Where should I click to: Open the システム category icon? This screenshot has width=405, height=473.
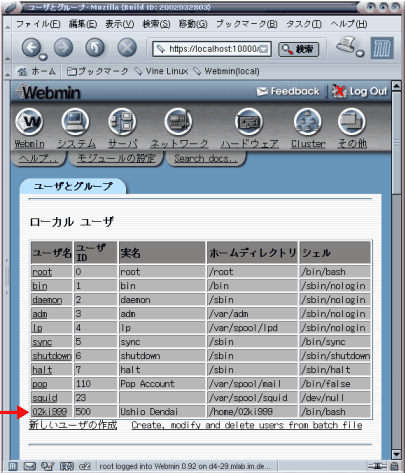click(x=75, y=122)
